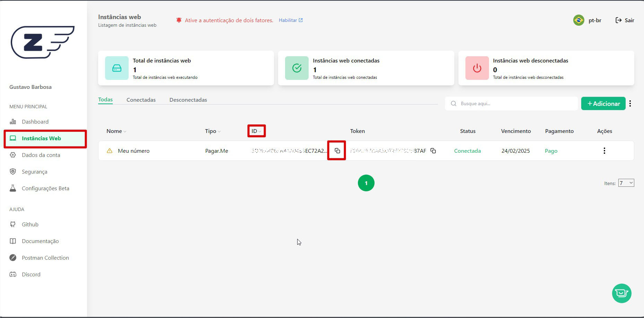Sort the table by ID
644x318 pixels.
tap(256, 131)
